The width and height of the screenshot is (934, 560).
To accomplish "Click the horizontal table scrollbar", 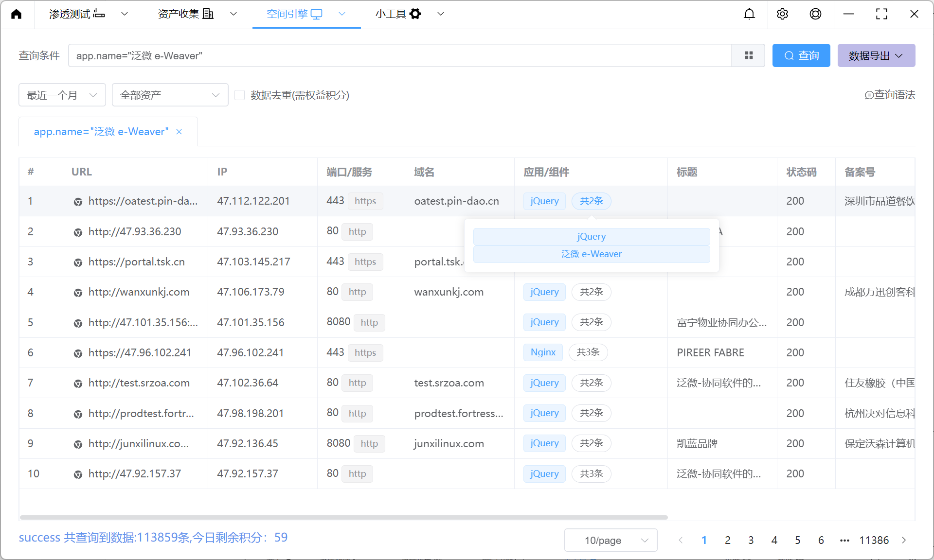I will click(x=343, y=517).
